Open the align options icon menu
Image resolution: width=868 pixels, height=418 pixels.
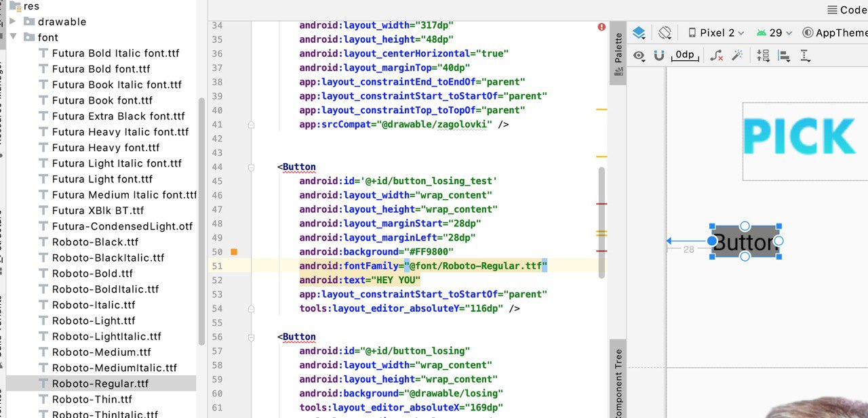click(x=785, y=56)
